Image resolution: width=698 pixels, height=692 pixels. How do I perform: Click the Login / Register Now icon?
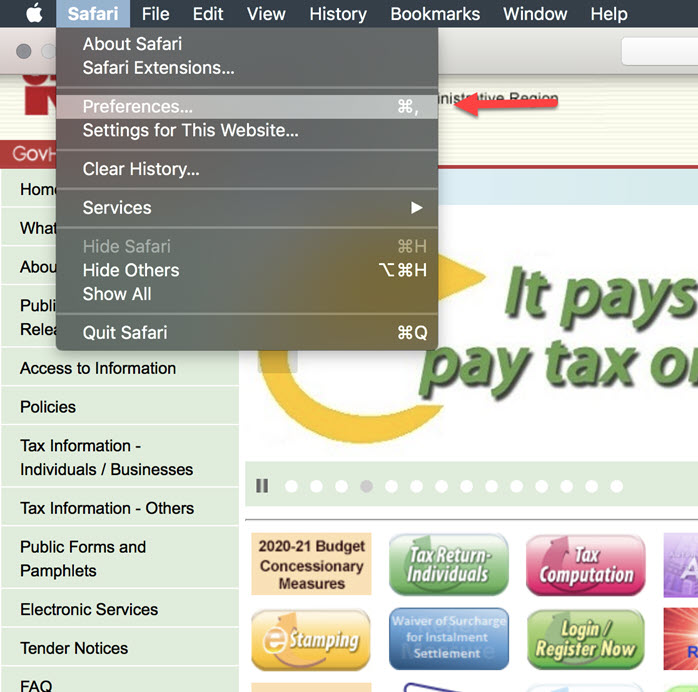(x=585, y=639)
